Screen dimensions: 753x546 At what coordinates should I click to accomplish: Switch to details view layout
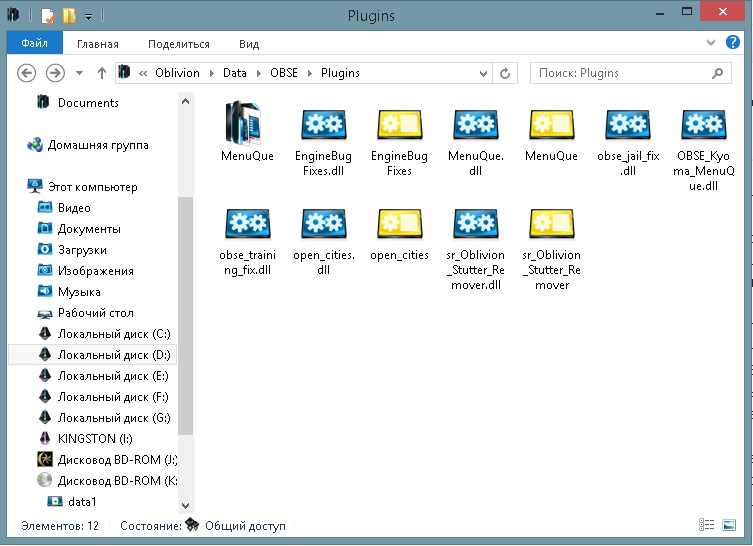coord(706,525)
